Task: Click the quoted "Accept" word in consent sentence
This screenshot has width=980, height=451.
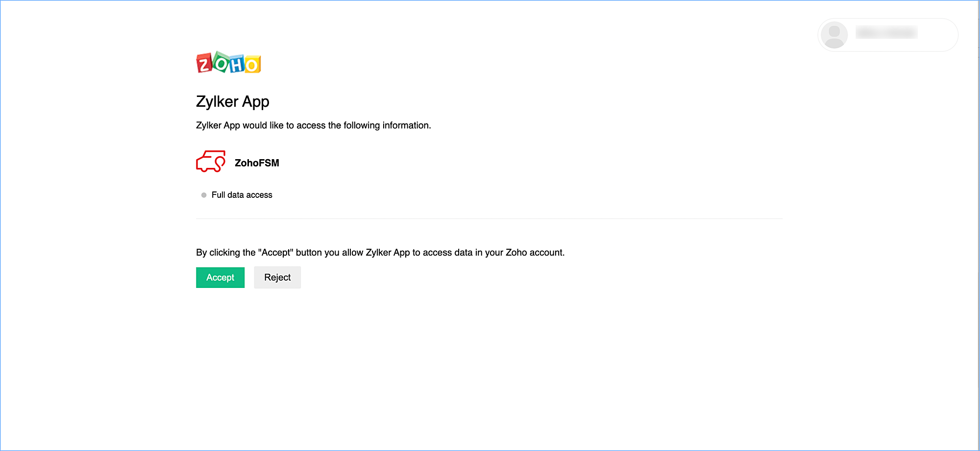Action: coord(276,253)
